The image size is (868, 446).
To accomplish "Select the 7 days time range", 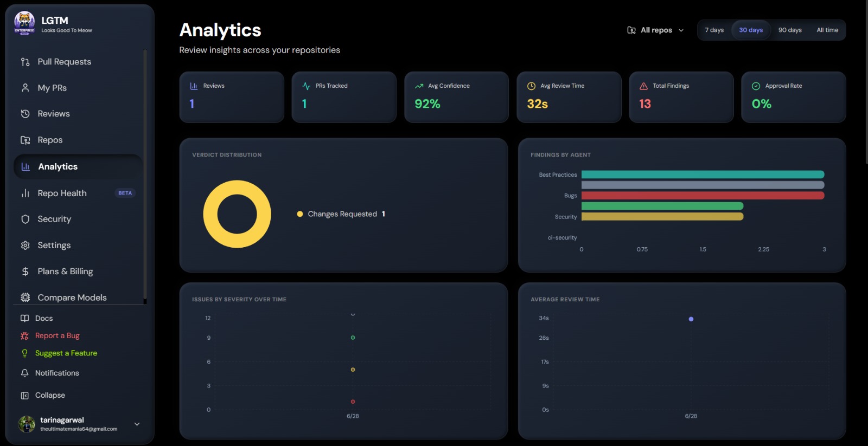I will click(x=714, y=30).
